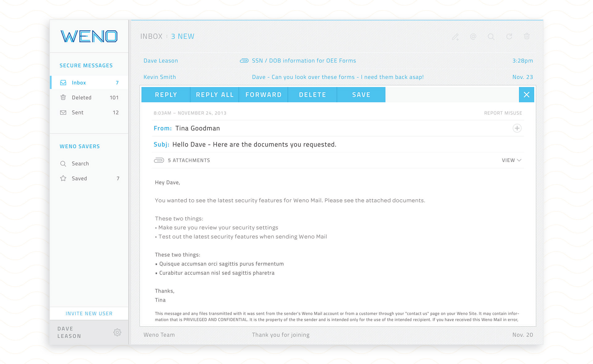Open the 'Can you look over these forms' subject

[338, 77]
